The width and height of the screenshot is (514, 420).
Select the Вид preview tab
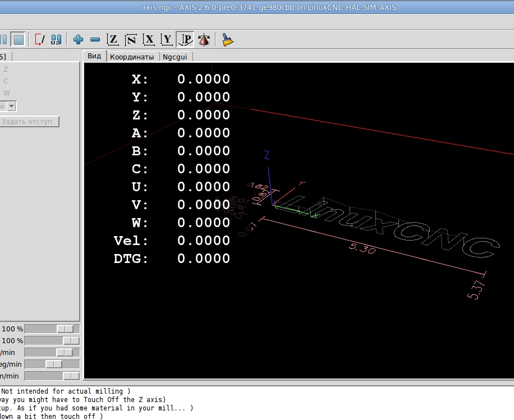pos(94,56)
